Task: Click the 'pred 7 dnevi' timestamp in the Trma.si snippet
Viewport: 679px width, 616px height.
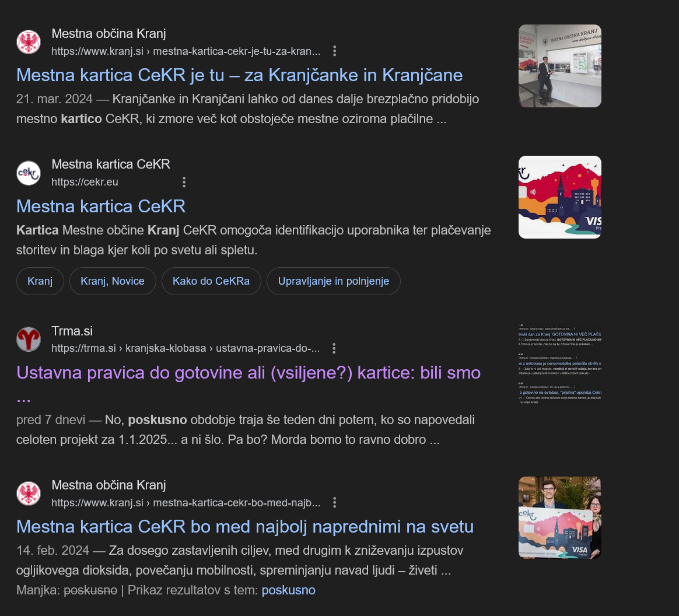Action: point(51,420)
